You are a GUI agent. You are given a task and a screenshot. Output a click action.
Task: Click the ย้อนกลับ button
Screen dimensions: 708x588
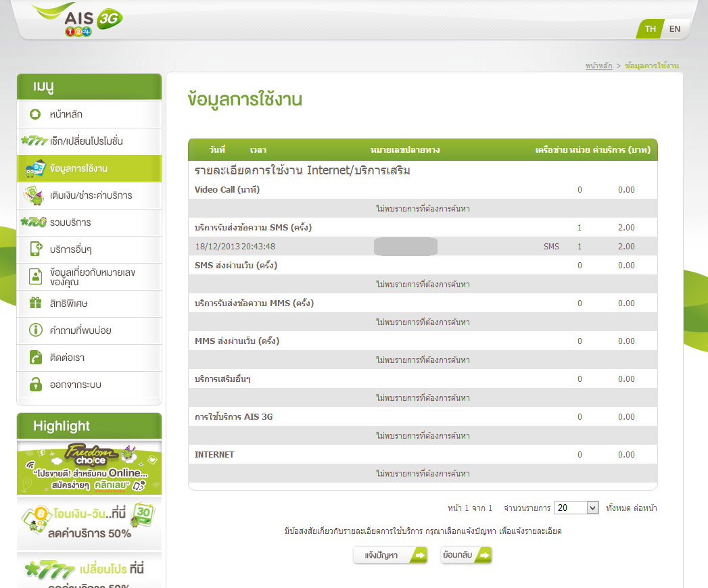click(466, 555)
